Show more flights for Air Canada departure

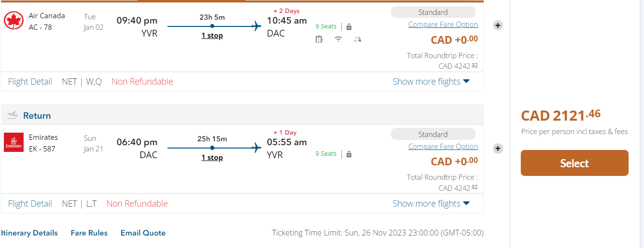click(x=431, y=82)
